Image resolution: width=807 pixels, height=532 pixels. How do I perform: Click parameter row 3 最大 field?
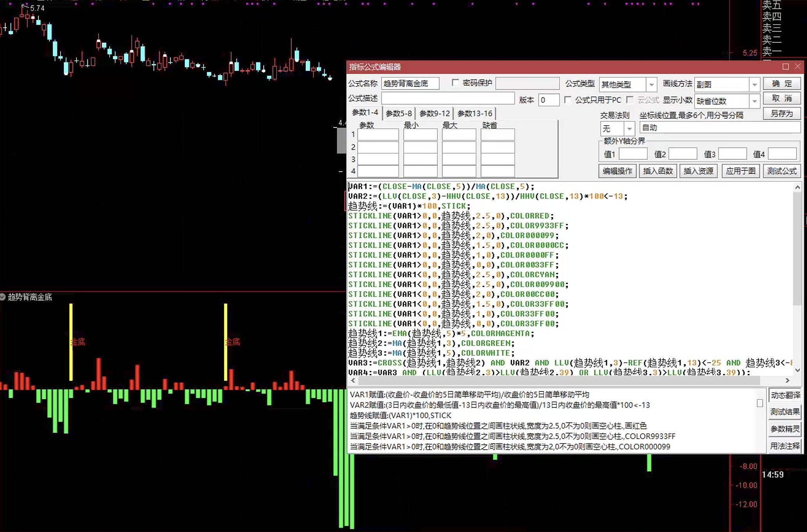pos(459,159)
